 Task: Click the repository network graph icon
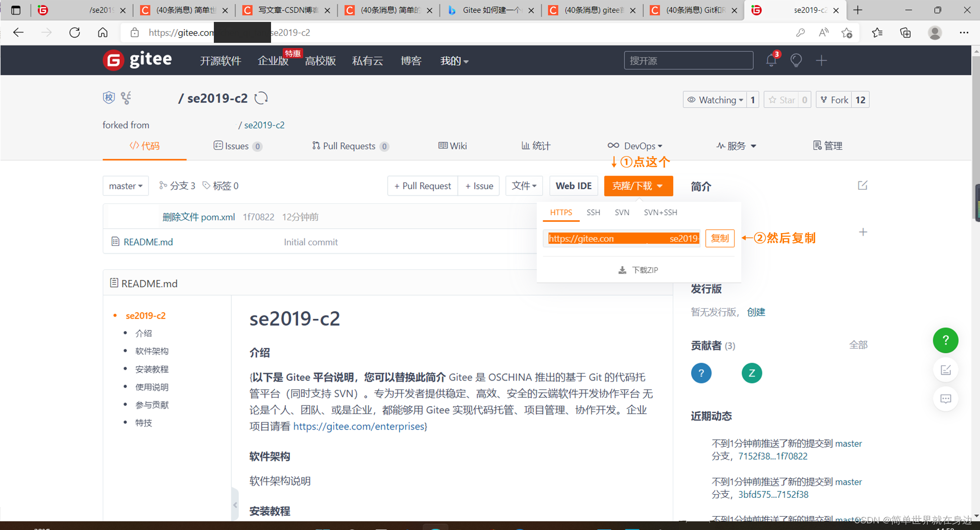[126, 97]
